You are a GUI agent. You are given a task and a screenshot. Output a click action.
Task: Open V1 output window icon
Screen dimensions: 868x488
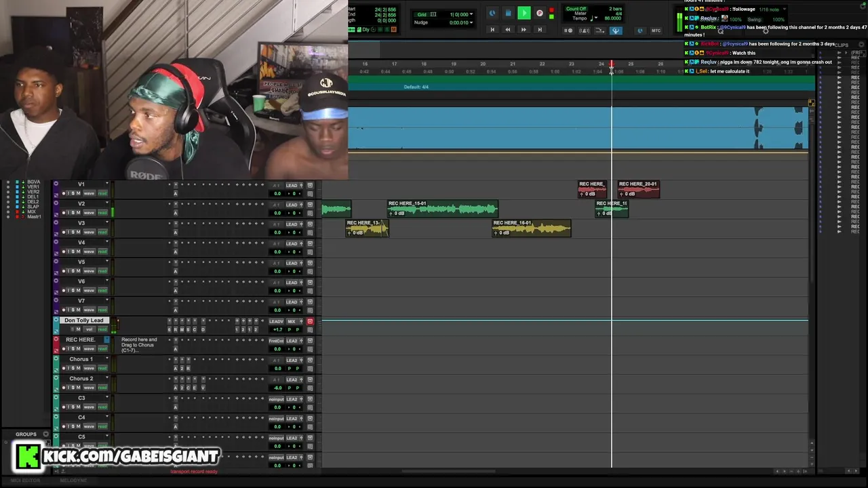point(310,185)
